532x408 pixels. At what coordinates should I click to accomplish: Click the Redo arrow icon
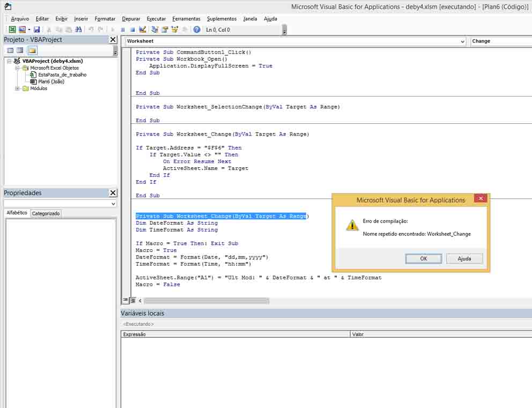[100, 29]
